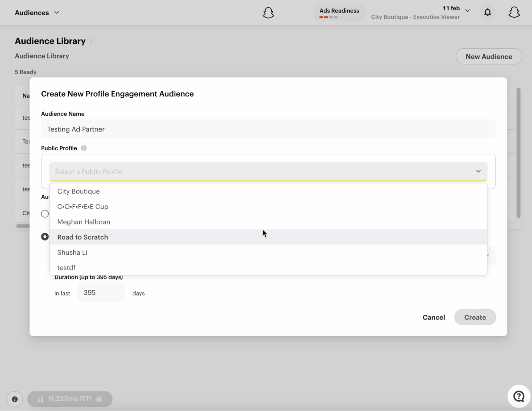Click the round info icon at bottom left
This screenshot has width=532, height=411.
tap(15, 399)
